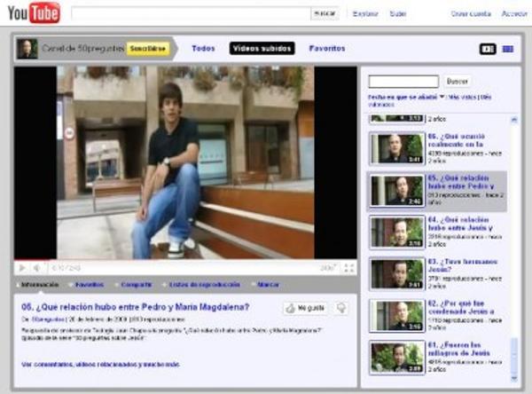Enter fullscreen with the expand icon

click(x=349, y=268)
